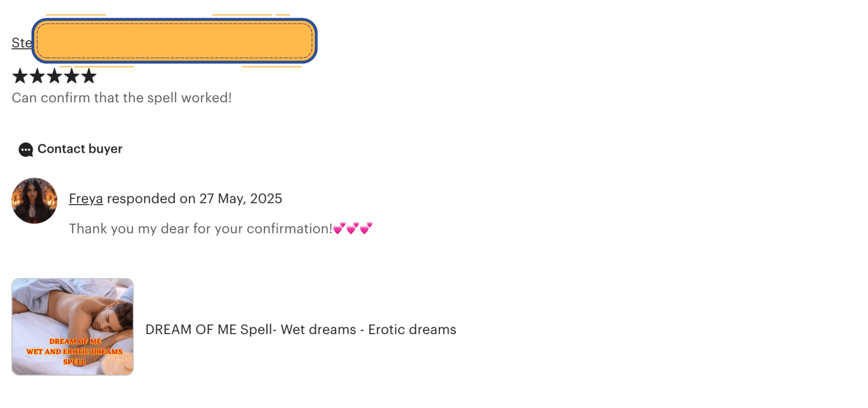Click the Contact buyer chat bubble icon

click(x=25, y=150)
